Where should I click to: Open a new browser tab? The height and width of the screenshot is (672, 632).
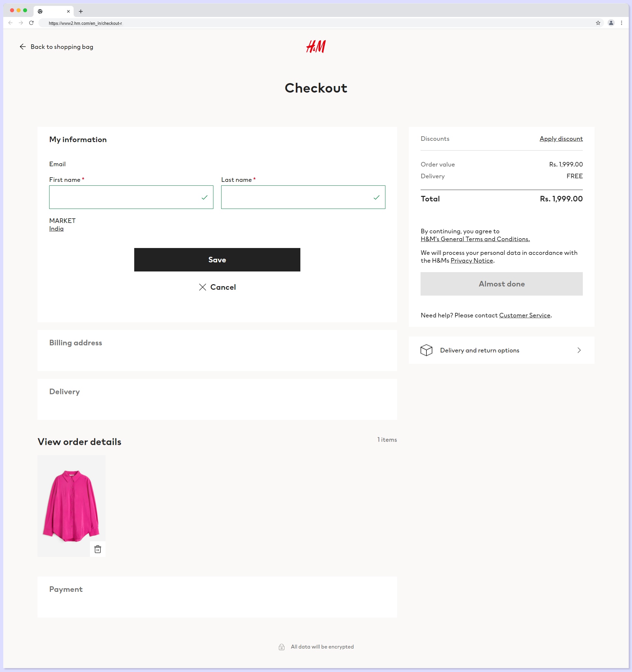point(80,11)
